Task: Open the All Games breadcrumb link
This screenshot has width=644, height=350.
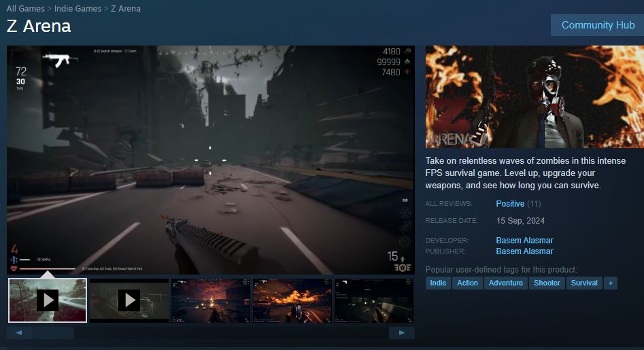Action: point(25,9)
